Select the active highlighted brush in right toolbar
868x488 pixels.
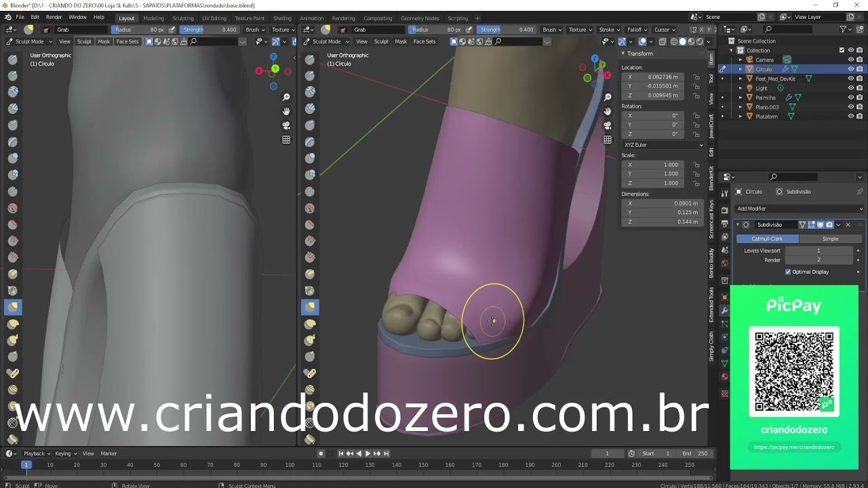pyautogui.click(x=310, y=307)
